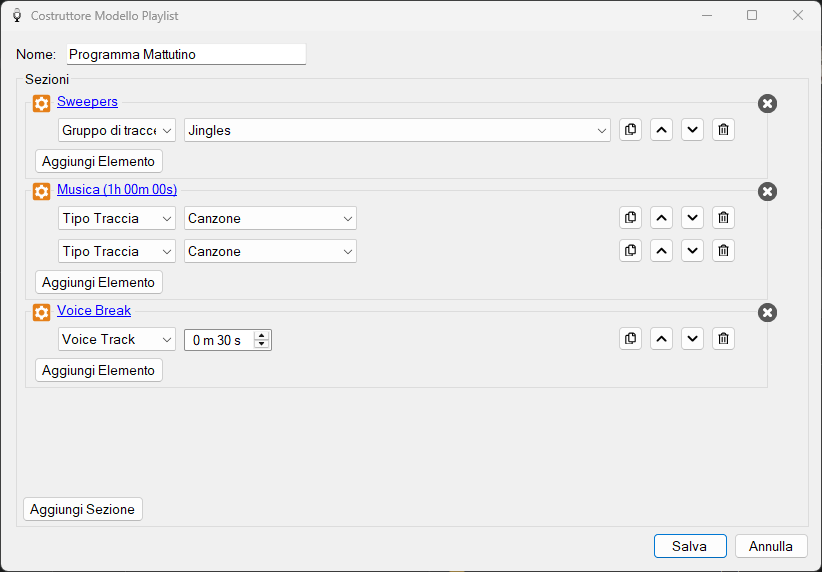Click Aggiungi Sezione button
Image resolution: width=822 pixels, height=572 pixels.
83,509
